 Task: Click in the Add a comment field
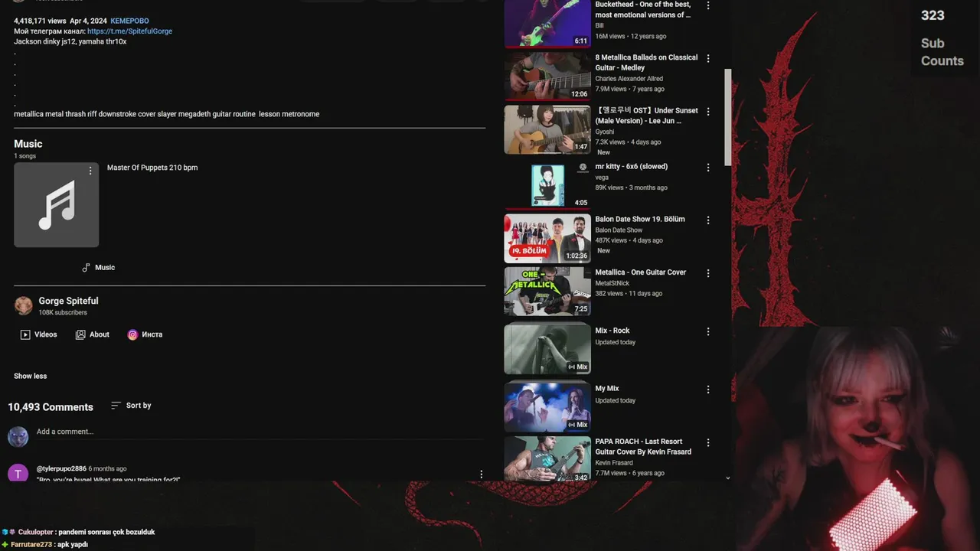click(x=260, y=432)
